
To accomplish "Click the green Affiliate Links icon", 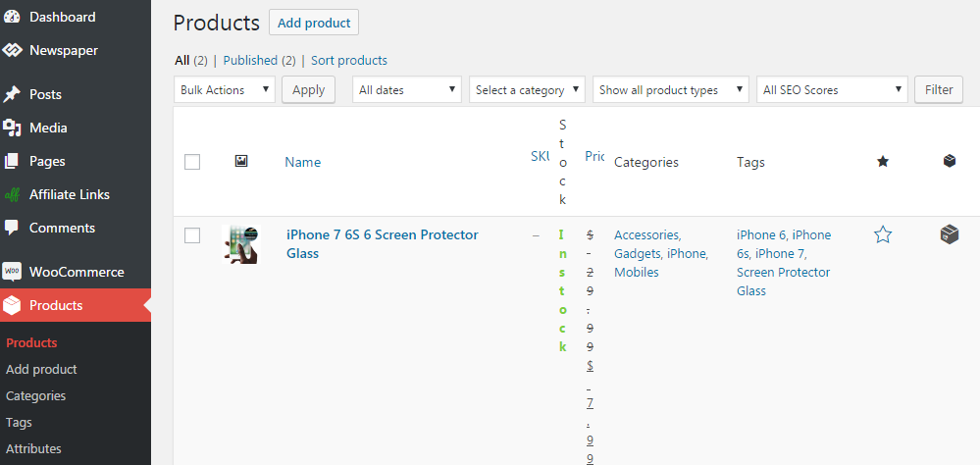I will (x=12, y=194).
